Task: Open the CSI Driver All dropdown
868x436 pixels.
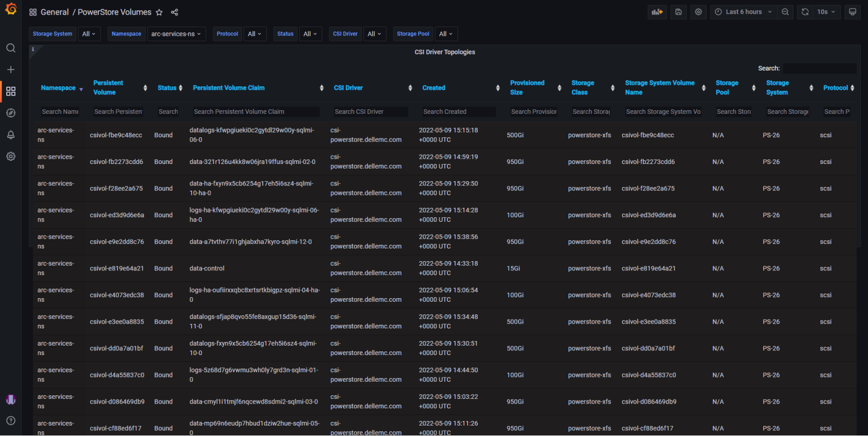Action: click(374, 34)
